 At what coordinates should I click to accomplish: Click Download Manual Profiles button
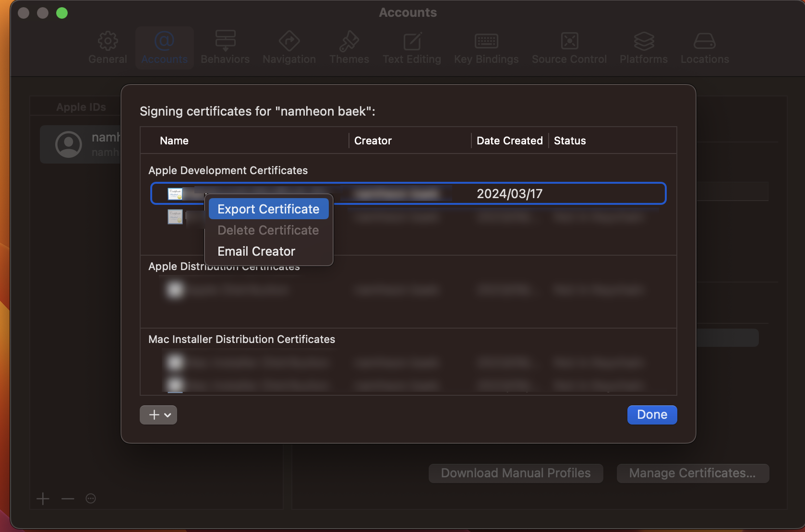tap(516, 473)
